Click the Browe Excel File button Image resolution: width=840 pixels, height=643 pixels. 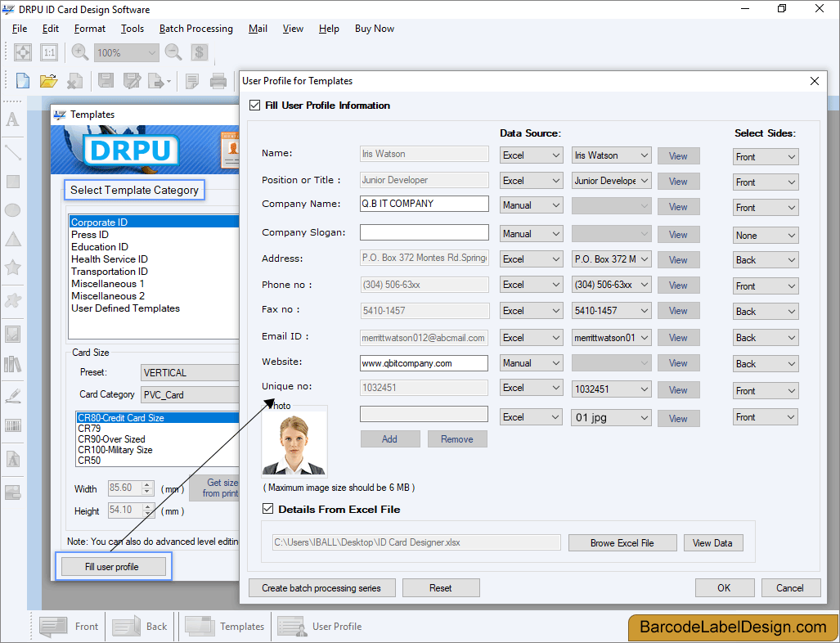622,543
